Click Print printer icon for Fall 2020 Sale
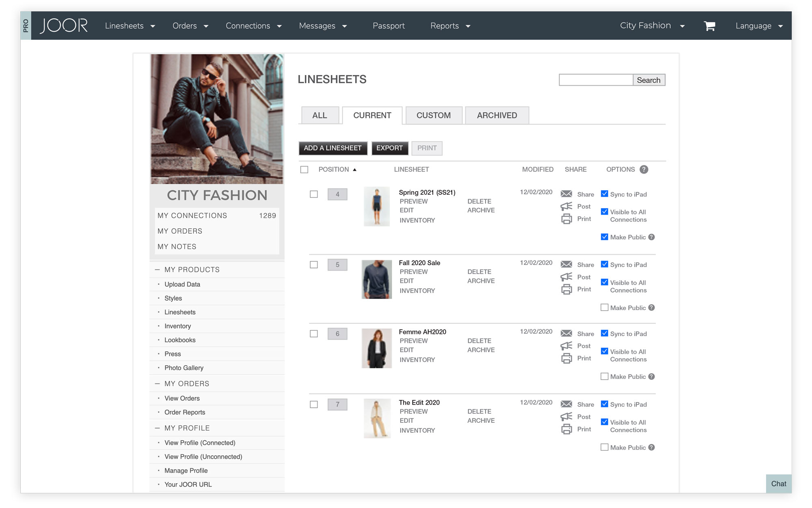The width and height of the screenshot is (812, 508). 566,289
